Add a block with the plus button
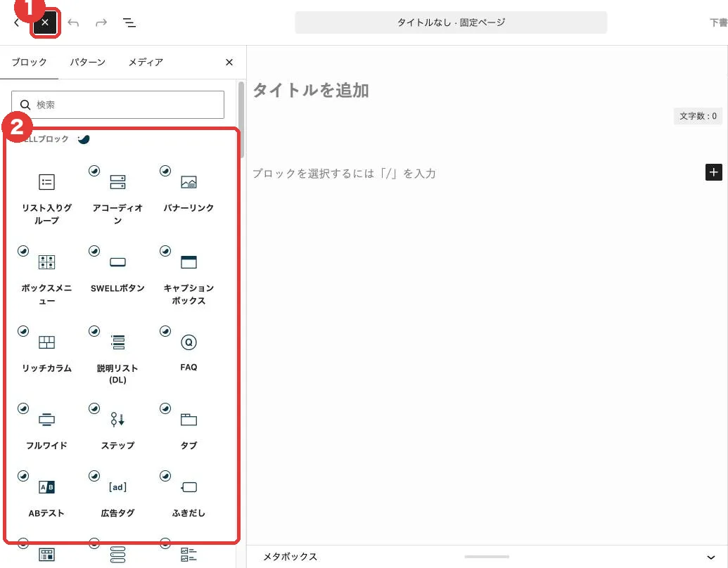728x568 pixels. pos(714,172)
